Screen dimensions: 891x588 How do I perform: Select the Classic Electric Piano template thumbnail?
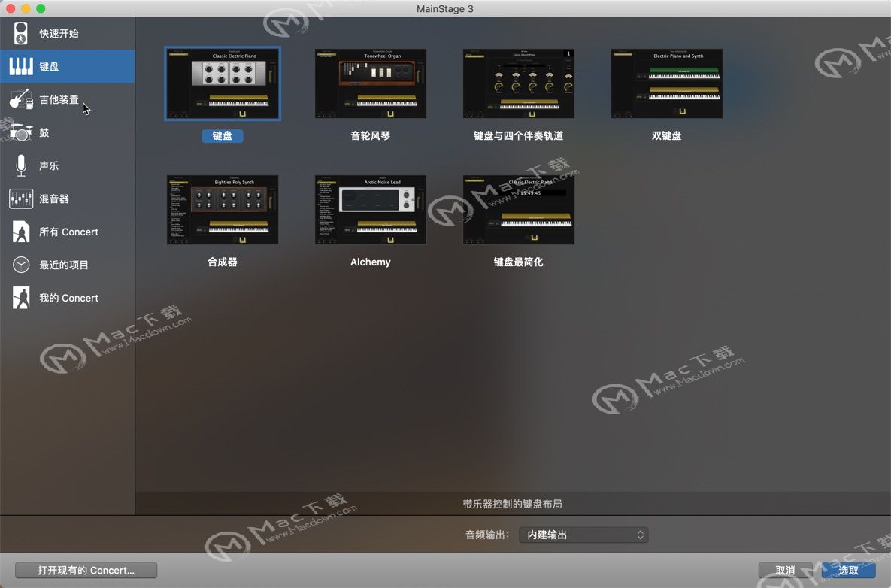click(x=223, y=83)
